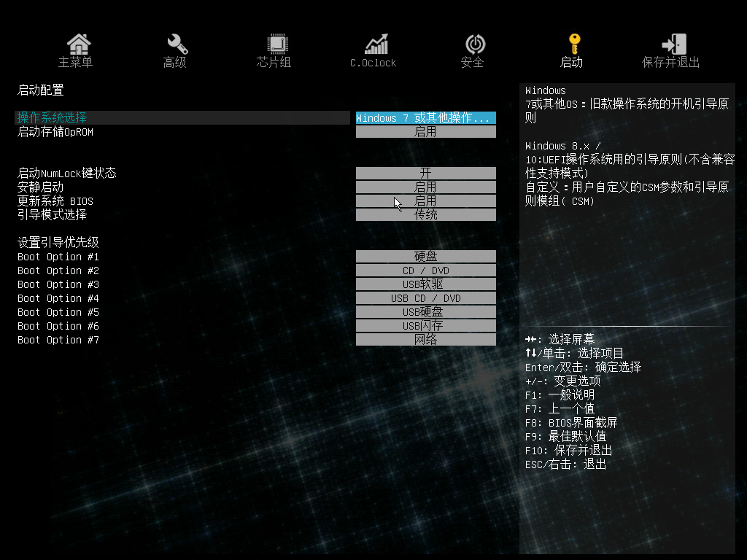Image resolution: width=747 pixels, height=560 pixels.
Task: Click the power icon for 安全
Action: click(475, 44)
